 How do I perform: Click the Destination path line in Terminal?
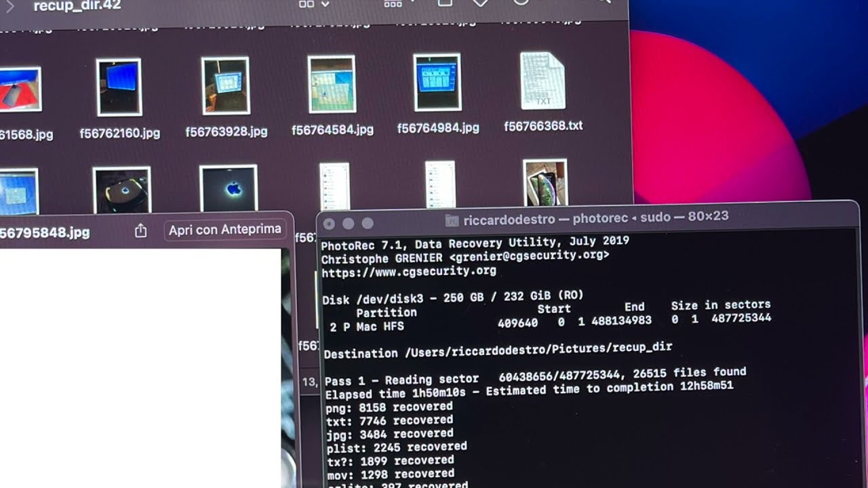click(x=498, y=350)
